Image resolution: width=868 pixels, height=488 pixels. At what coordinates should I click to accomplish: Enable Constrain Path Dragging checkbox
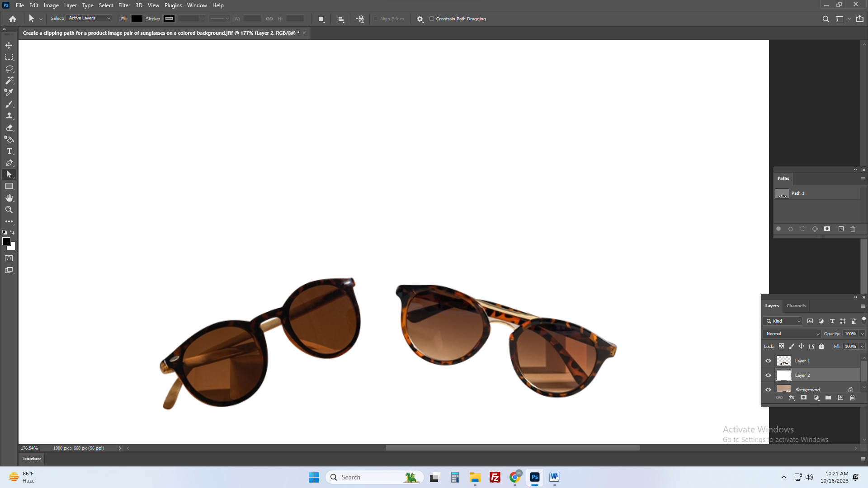(432, 19)
